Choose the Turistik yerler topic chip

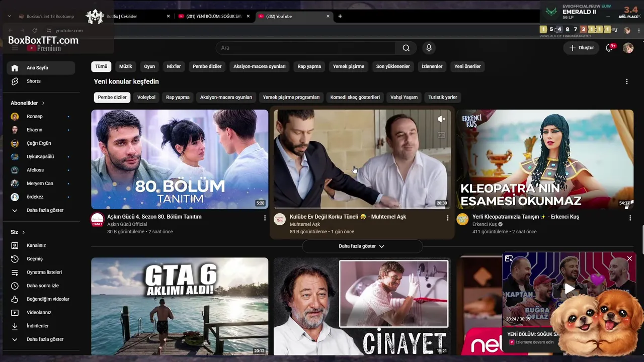point(443,98)
